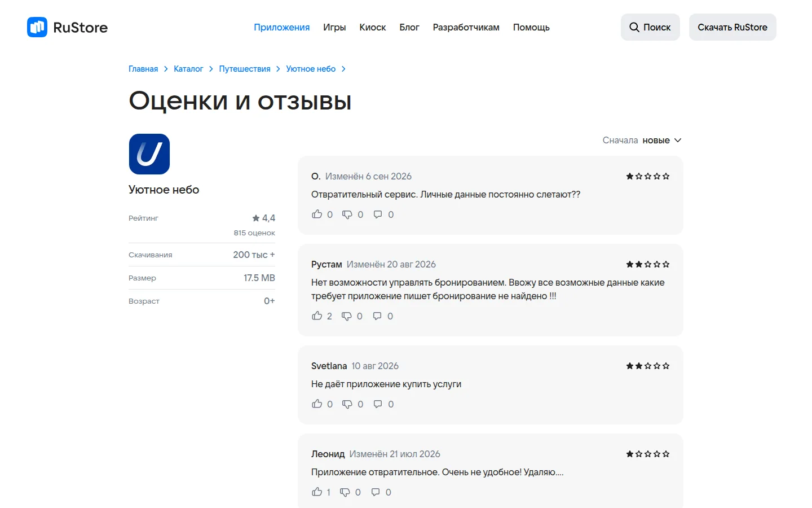Open Путешествия breadcrumb category

pos(245,69)
